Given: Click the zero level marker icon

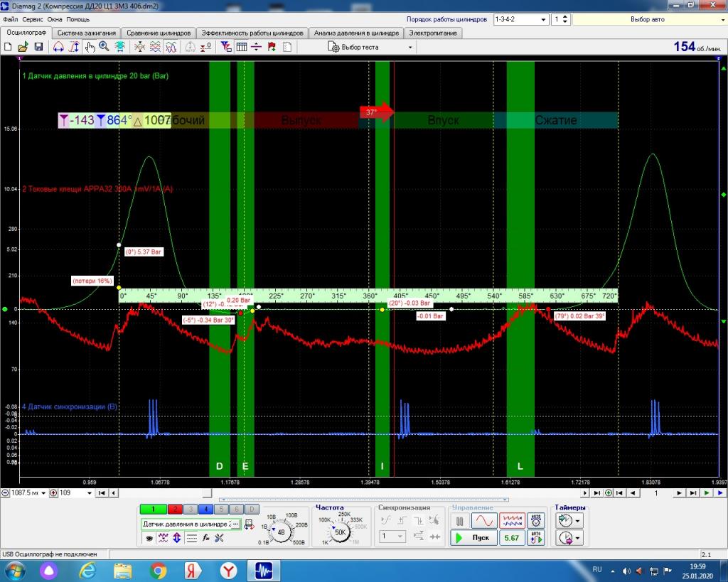Looking at the screenshot, I should (205, 47).
